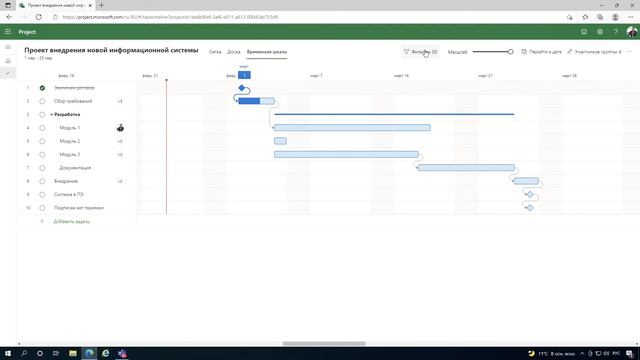Open File Explorer from the taskbar
640x360 pixels.
pos(73,353)
